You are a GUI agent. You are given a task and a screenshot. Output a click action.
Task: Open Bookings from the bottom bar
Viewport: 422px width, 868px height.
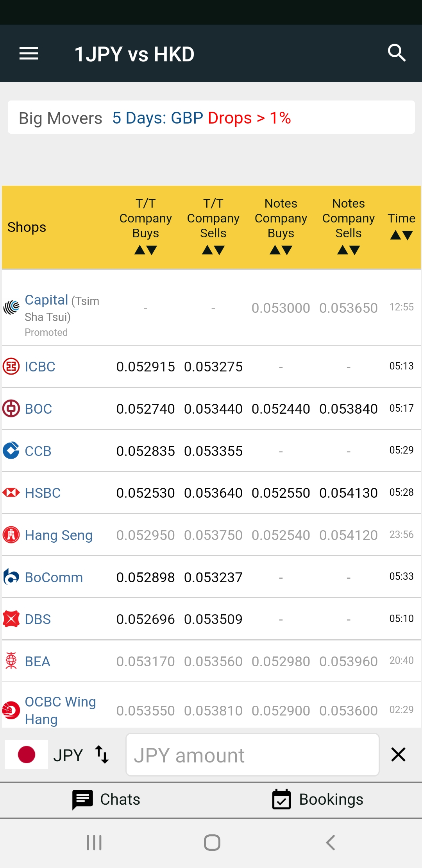point(318,800)
